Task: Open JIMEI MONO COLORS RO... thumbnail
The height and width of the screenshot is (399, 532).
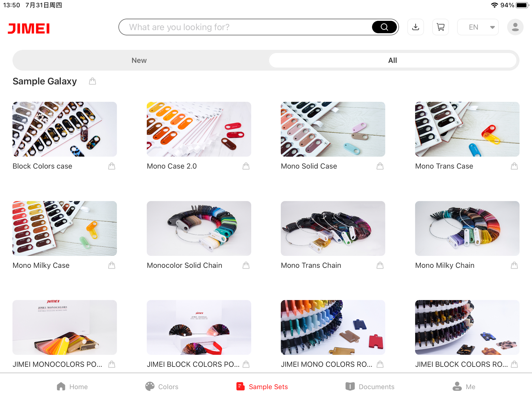Action: pyautogui.click(x=333, y=327)
